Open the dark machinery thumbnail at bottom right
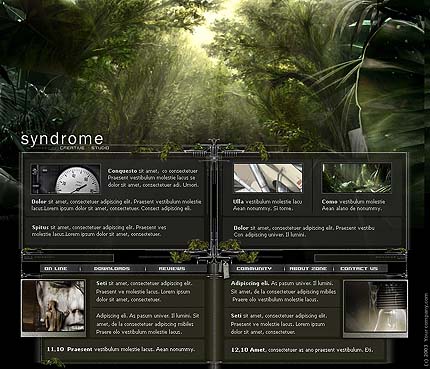430x369 pixels. (375, 308)
